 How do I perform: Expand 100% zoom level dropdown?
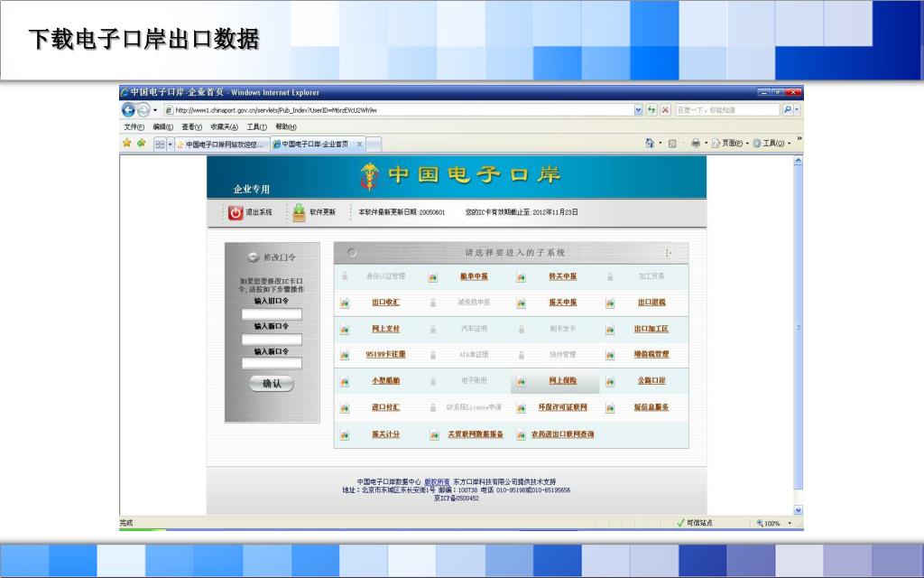[790, 523]
